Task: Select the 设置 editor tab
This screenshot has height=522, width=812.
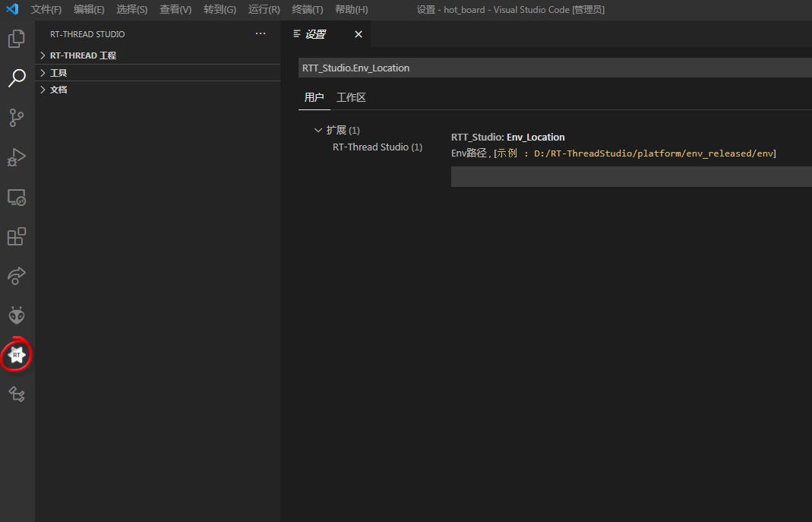Action: click(x=326, y=34)
